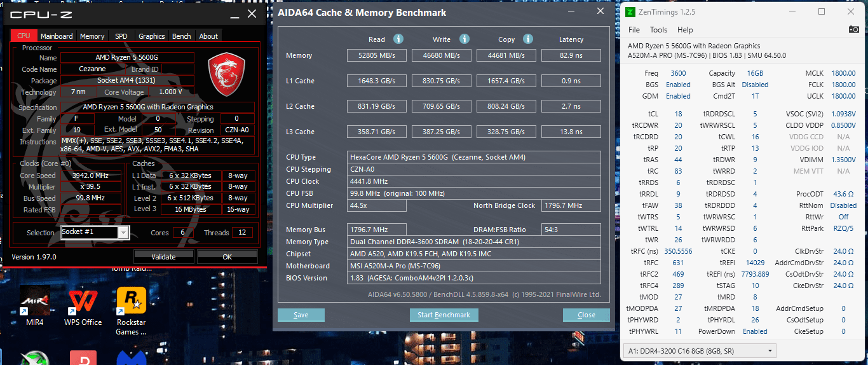The image size is (868, 365).
Task: Click the CPU Clock 4441.8 MHz field
Action: [474, 181]
